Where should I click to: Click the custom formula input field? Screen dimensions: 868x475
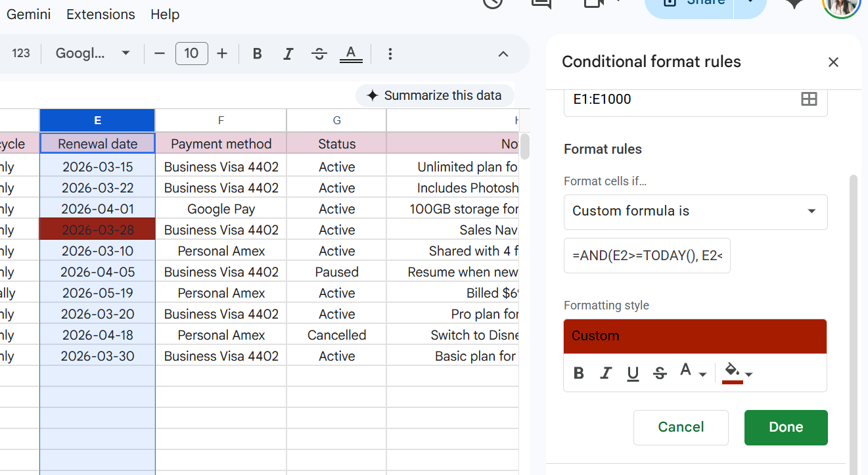click(x=647, y=256)
